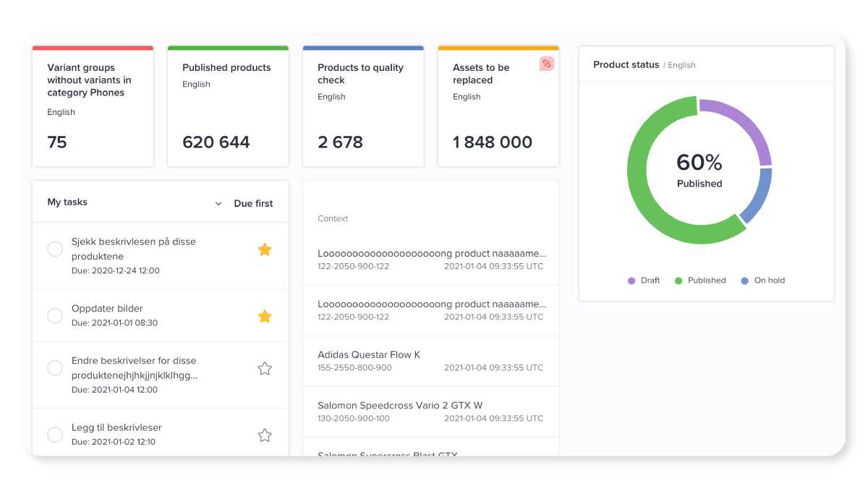Open the Published products card
868x488 pixels.
[x=228, y=107]
